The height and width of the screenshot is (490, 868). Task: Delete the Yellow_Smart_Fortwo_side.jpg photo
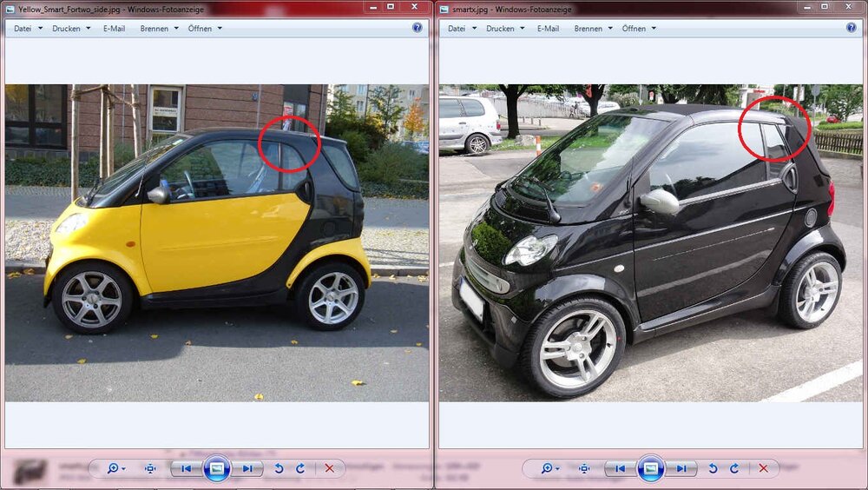pos(329,469)
